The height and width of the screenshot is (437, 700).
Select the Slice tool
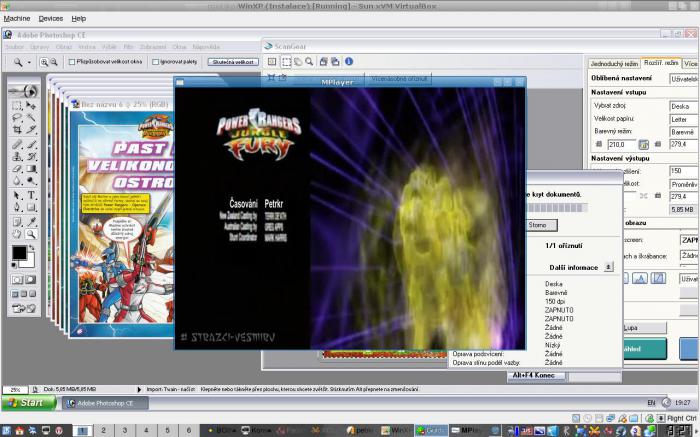[31, 130]
